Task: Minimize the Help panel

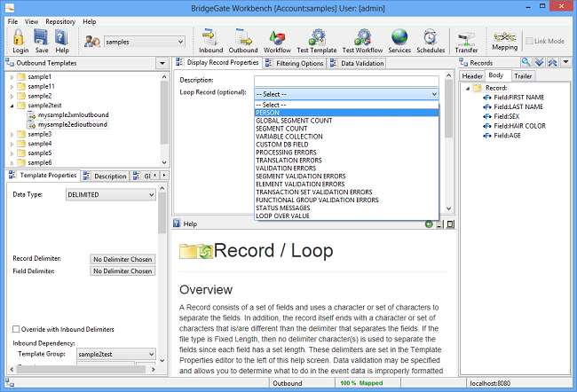Action: point(439,224)
